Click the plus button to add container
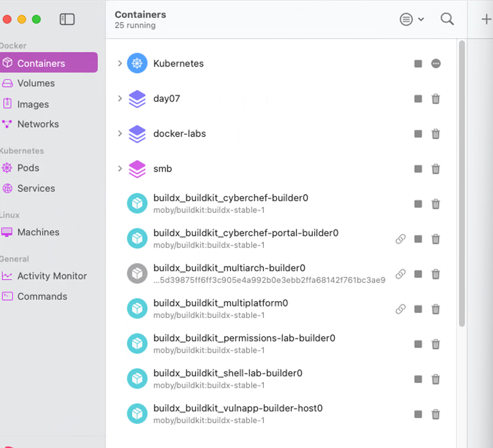The height and width of the screenshot is (448, 493). tap(486, 19)
